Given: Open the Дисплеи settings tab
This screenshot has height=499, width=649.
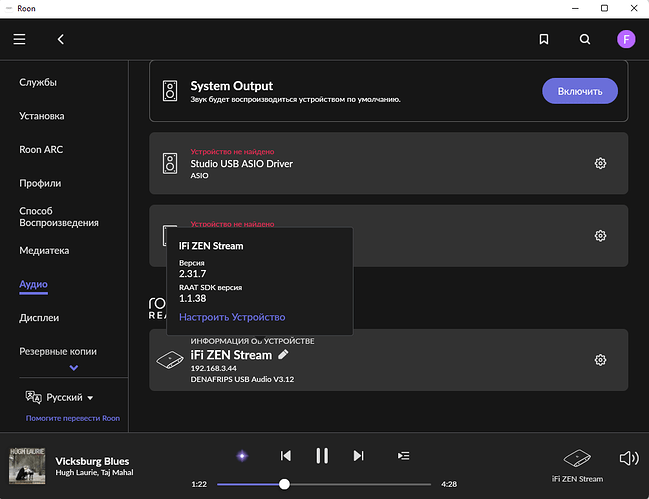Looking at the screenshot, I should 39,318.
